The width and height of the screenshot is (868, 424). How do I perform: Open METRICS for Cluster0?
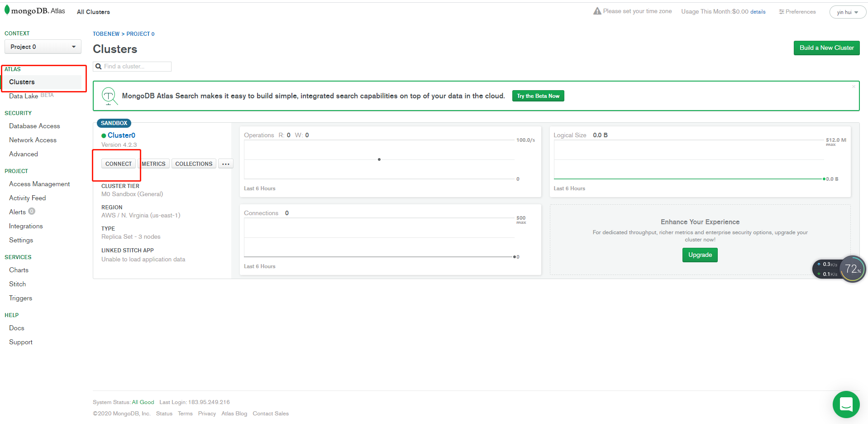(x=153, y=164)
